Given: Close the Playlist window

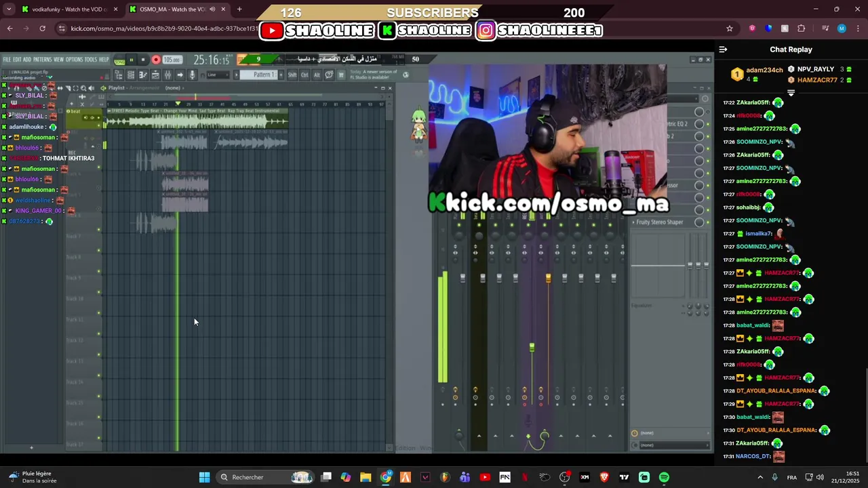Looking at the screenshot, I should pos(389,88).
